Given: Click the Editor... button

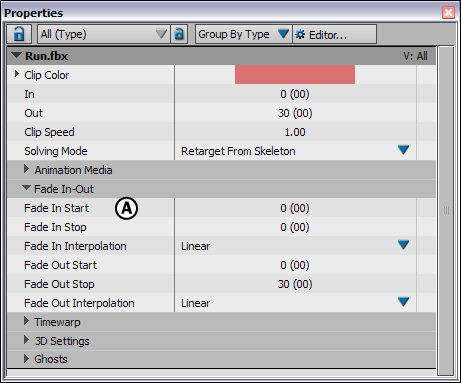Looking at the screenshot, I should tap(334, 34).
